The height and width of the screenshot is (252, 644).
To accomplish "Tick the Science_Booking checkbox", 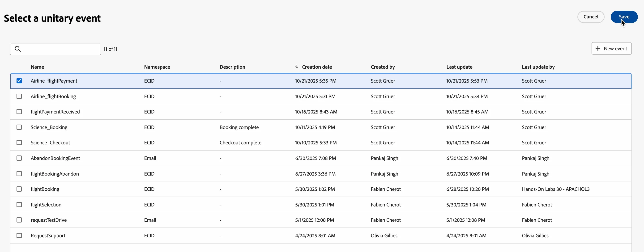I will (x=19, y=127).
